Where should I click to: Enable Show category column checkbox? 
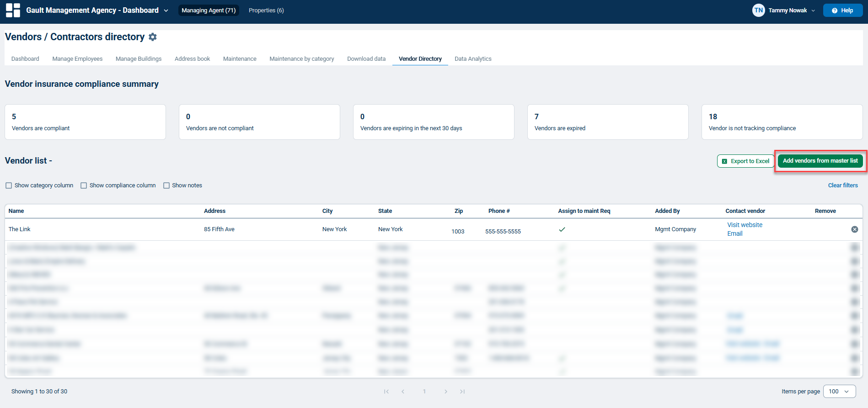point(9,185)
